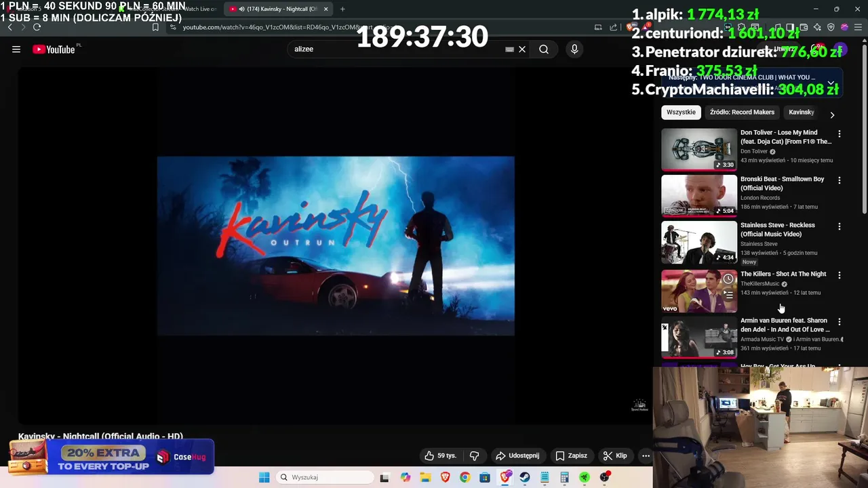Open options for Stainless Steve video
Viewport: 868px width, 488px height.
[x=840, y=226]
